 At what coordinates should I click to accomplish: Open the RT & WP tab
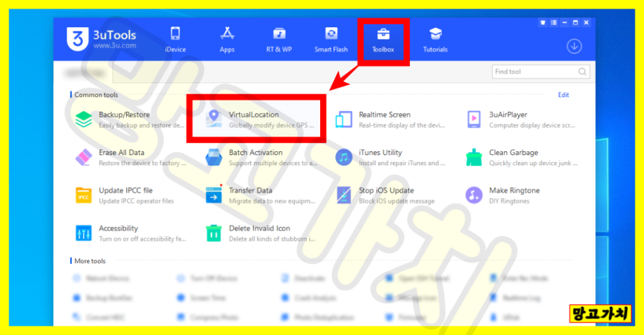coord(279,40)
